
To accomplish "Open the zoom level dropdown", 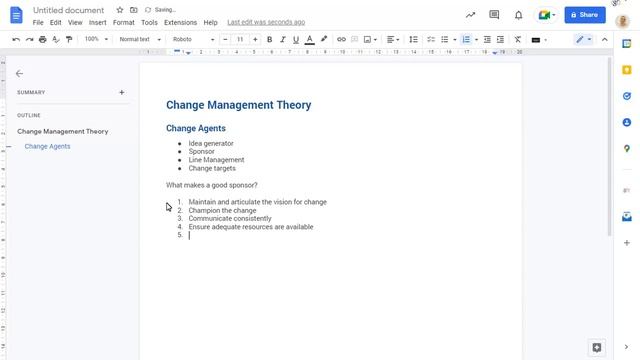I will (x=96, y=39).
